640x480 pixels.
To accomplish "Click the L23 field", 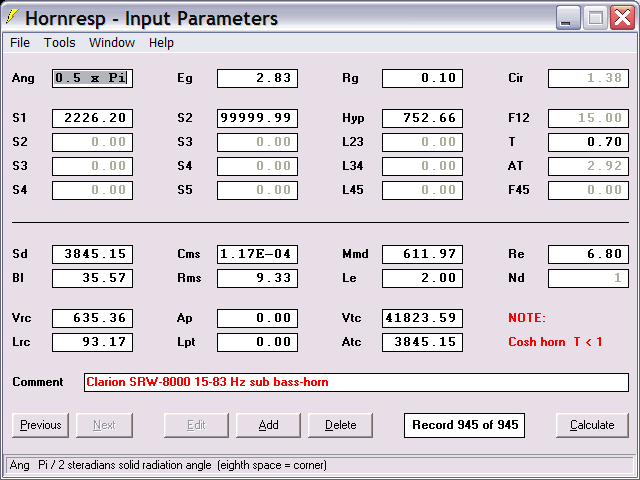I will tap(422, 142).
